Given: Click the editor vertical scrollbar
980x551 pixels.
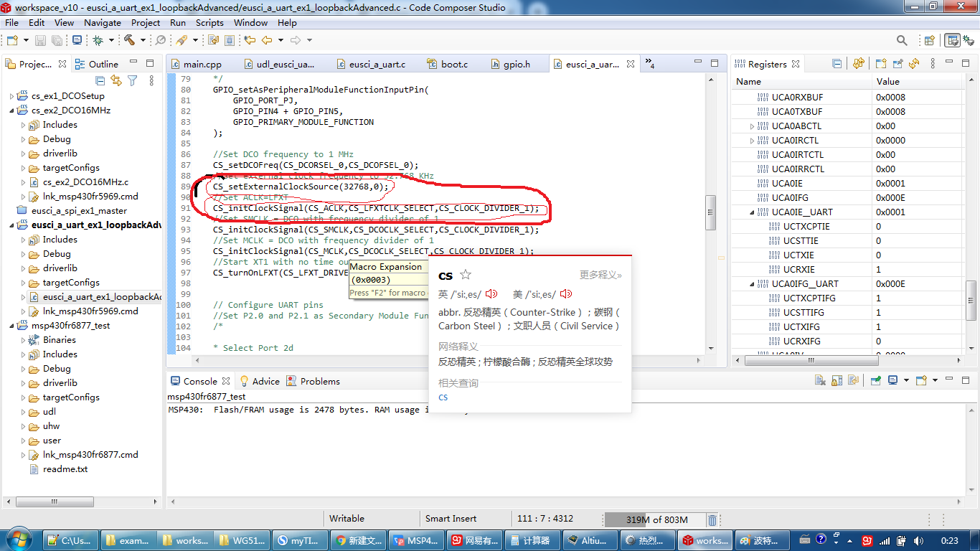Looking at the screenshot, I should pyautogui.click(x=710, y=212).
